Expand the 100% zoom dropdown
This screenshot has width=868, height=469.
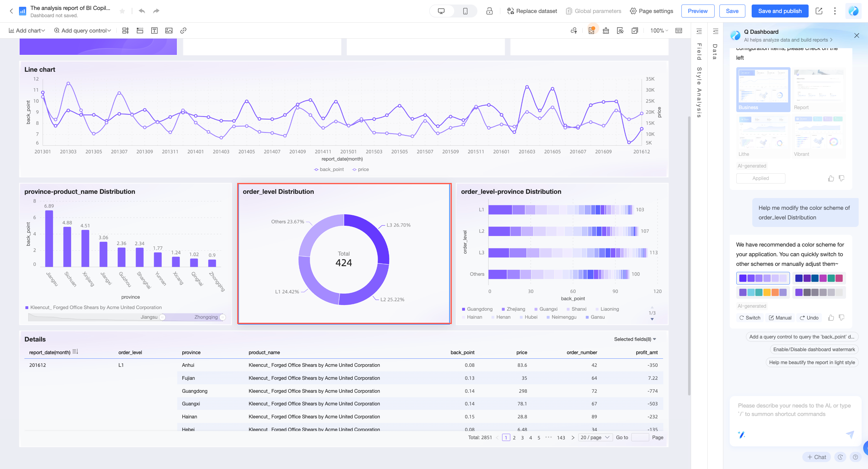click(x=659, y=31)
